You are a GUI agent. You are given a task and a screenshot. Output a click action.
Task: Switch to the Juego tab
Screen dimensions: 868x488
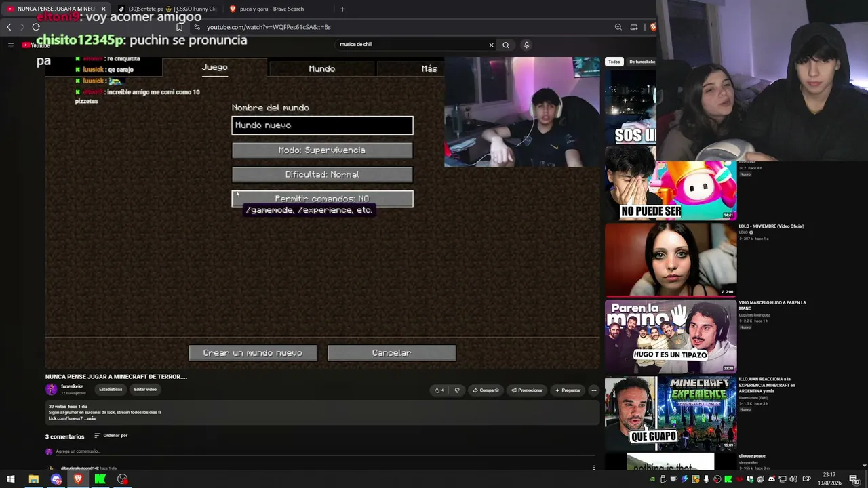pyautogui.click(x=215, y=68)
